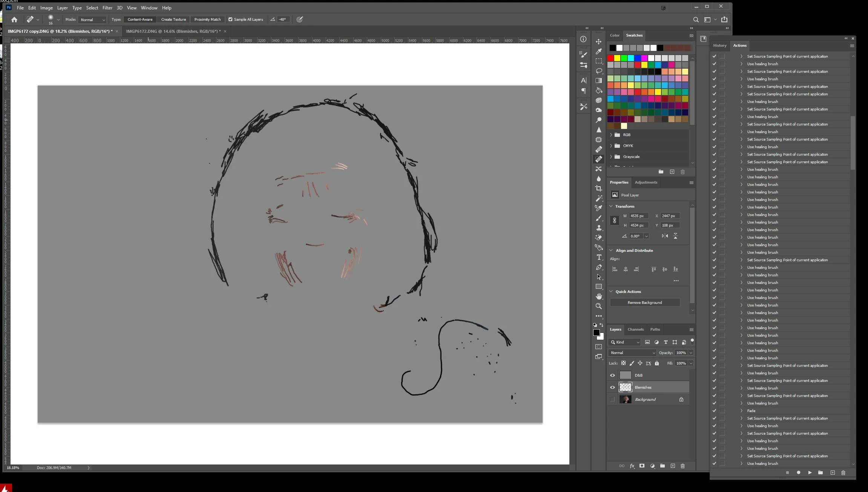Image resolution: width=868 pixels, height=492 pixels.
Task: Select the Clone Stamp tool
Action: coord(598,228)
